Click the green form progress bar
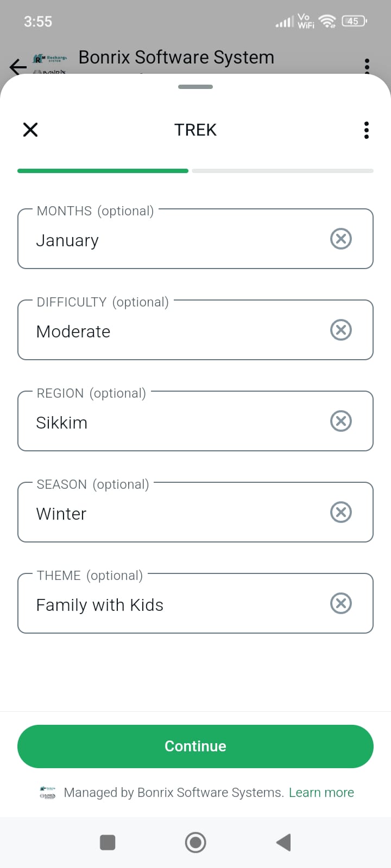 click(x=103, y=171)
